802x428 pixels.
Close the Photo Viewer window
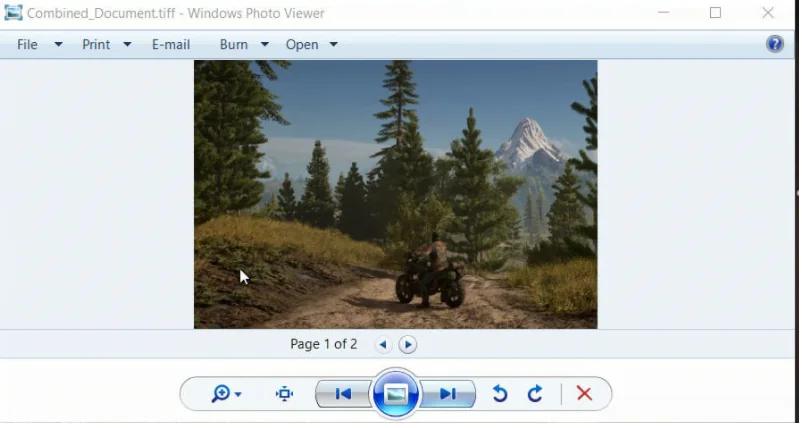(x=768, y=12)
